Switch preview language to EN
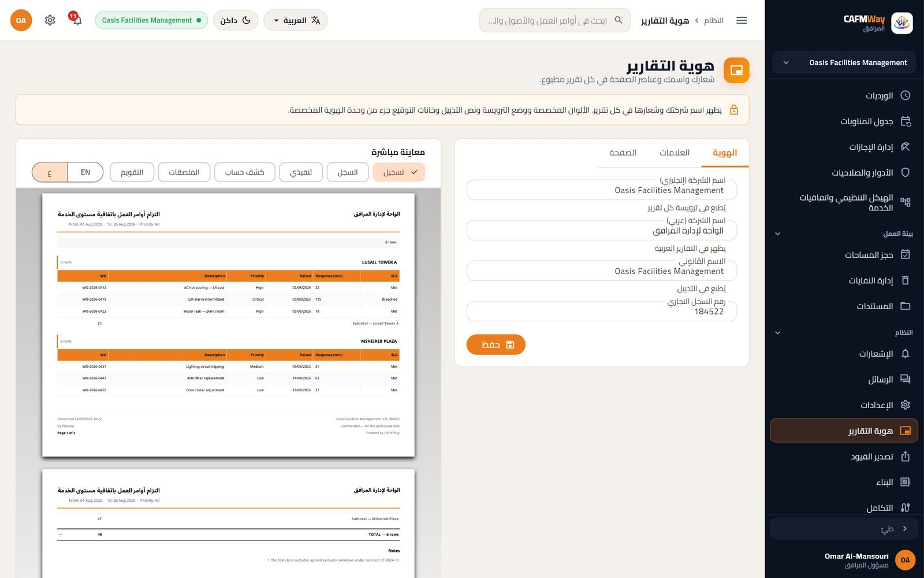 tap(85, 172)
